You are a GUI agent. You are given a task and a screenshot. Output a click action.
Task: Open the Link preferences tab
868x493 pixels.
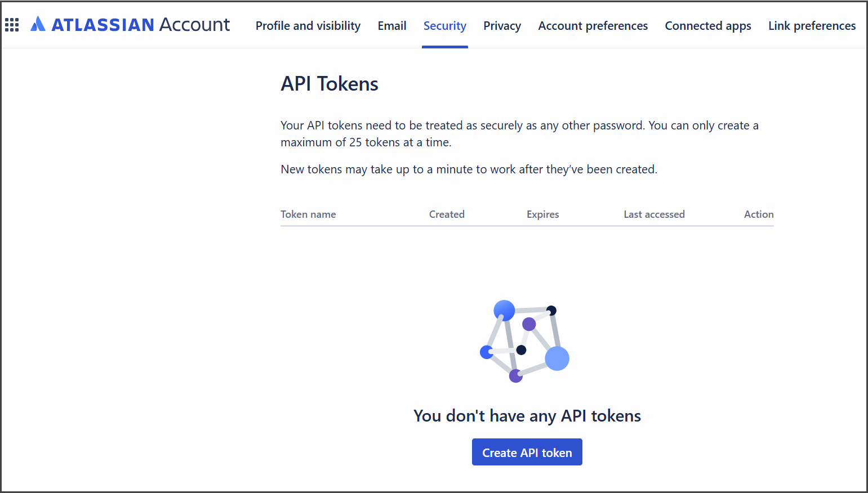pyautogui.click(x=812, y=26)
